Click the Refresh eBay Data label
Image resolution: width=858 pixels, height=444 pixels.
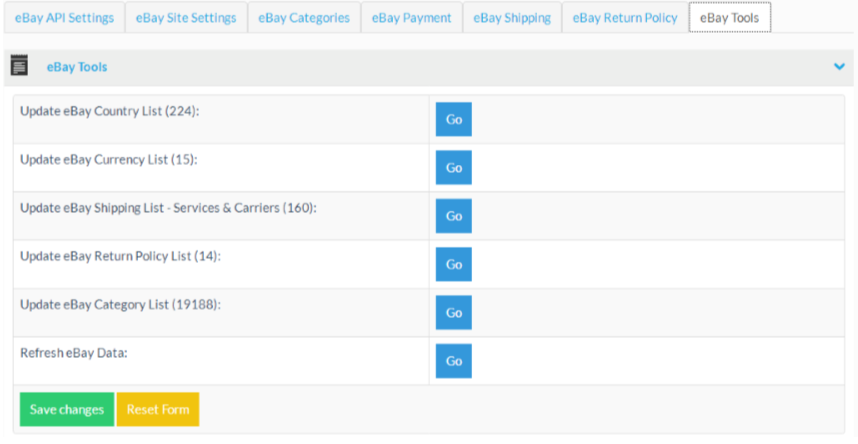(x=74, y=353)
